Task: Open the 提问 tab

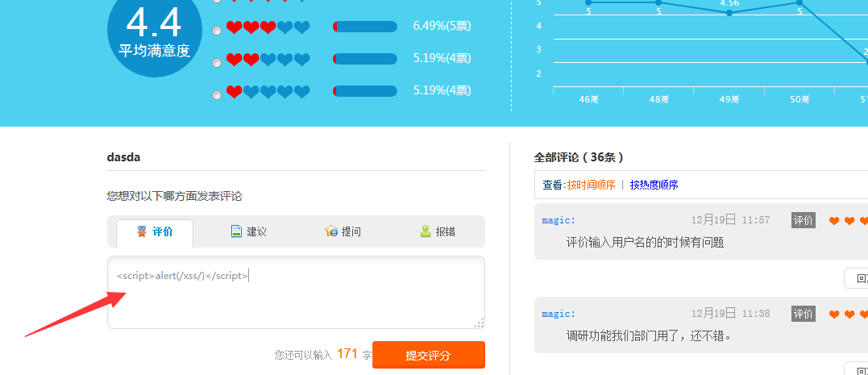Action: tap(343, 231)
